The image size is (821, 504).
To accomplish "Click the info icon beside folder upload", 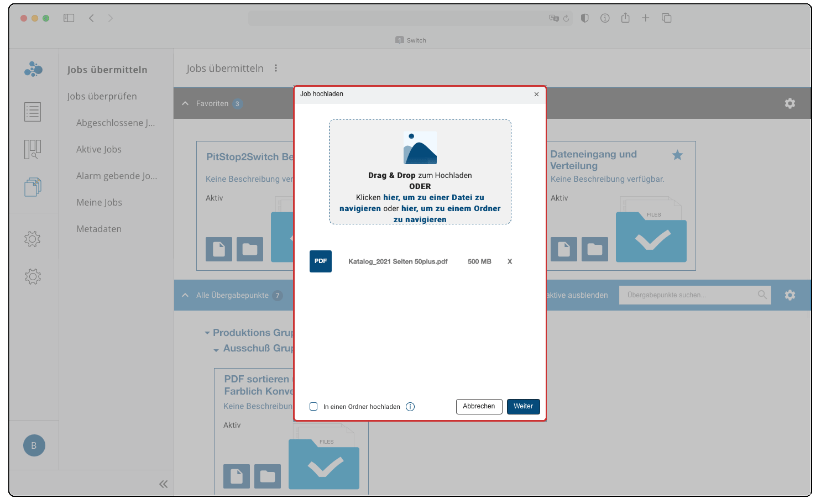I will 410,407.
